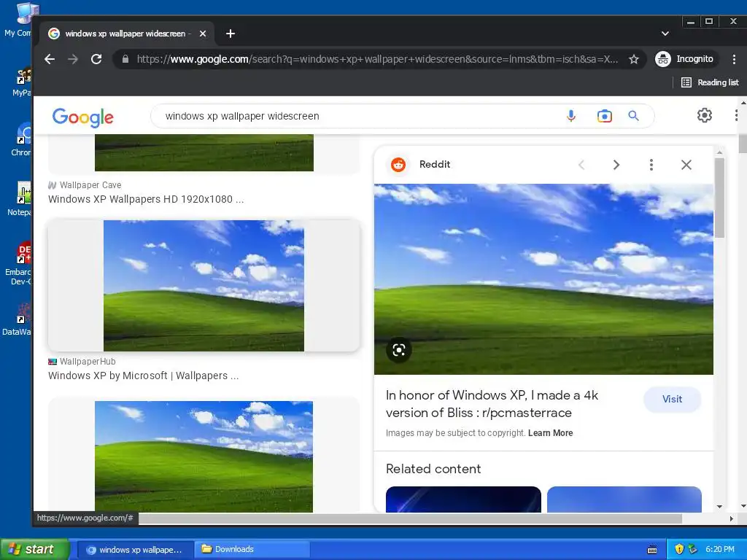Screen dimensions: 747x560
Task: Click the preview panel scroll-down arrow
Action: 719,507
